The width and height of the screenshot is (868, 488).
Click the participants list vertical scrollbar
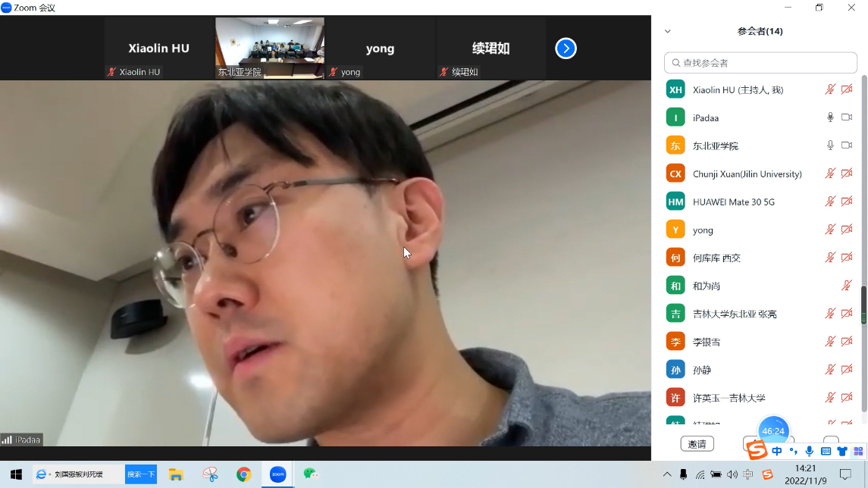coord(863,305)
